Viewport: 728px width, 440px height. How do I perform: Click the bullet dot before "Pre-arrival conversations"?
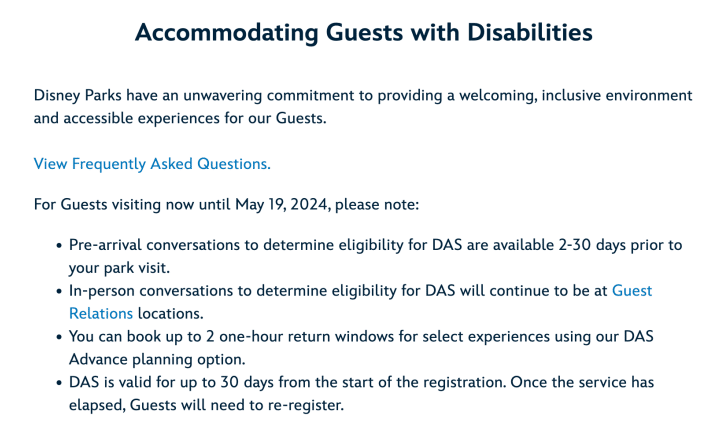59,246
